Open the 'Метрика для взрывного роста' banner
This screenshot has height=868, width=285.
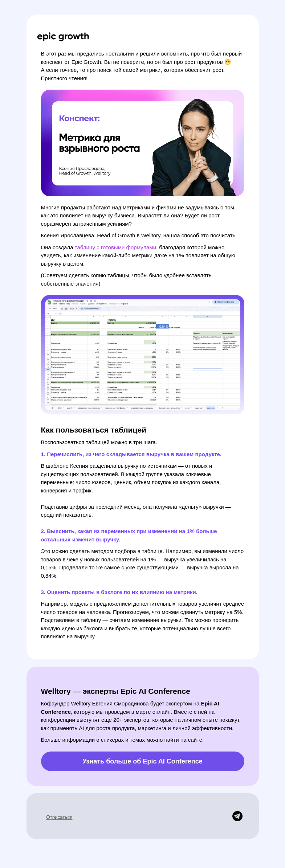click(142, 143)
